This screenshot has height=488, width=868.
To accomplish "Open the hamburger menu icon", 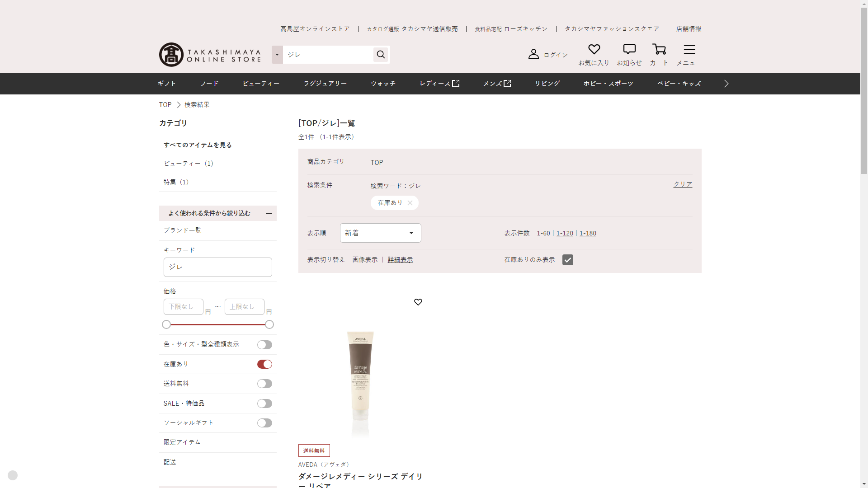I will (689, 49).
